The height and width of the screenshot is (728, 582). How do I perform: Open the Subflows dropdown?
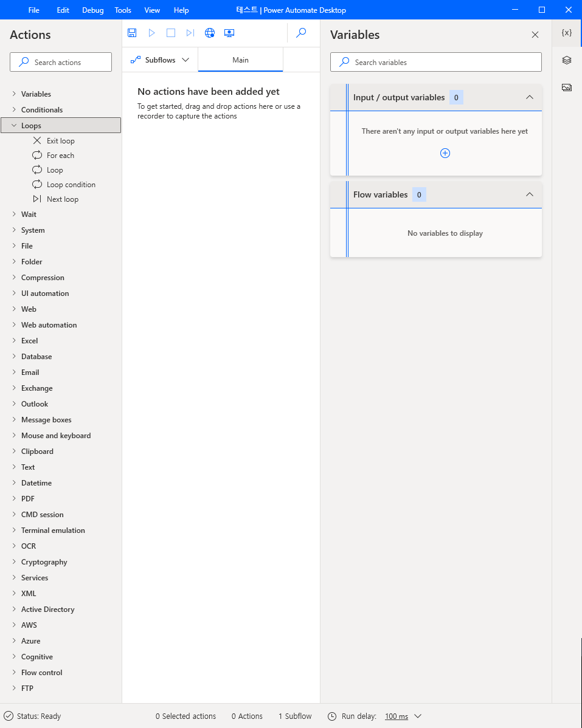tap(160, 60)
